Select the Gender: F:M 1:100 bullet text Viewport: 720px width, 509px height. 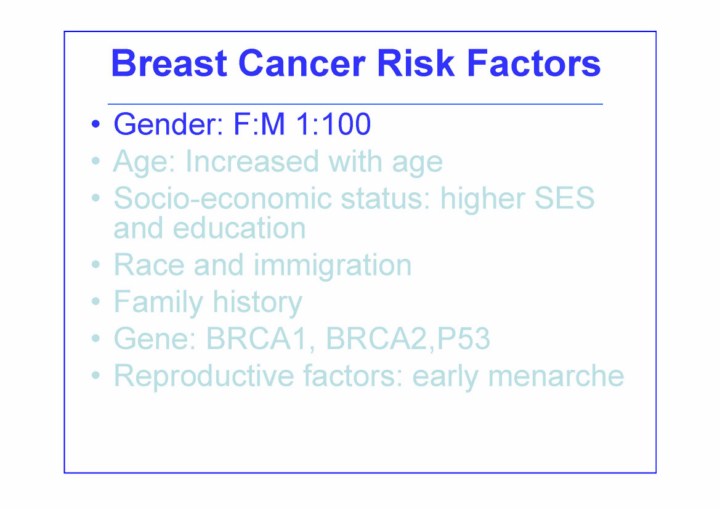241,125
